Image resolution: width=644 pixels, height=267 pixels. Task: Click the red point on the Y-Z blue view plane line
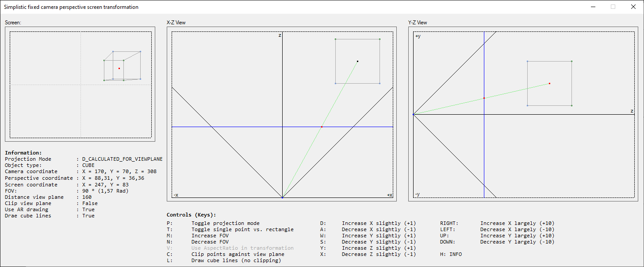click(484, 98)
